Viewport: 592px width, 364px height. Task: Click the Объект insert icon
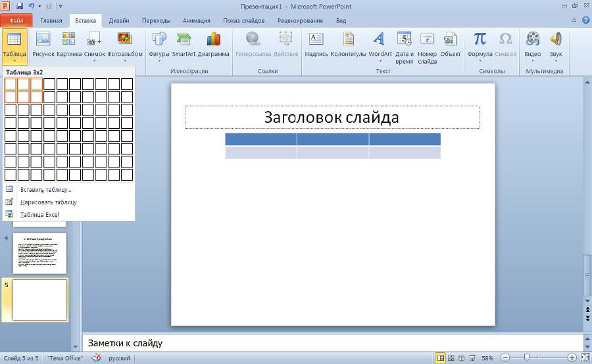pyautogui.click(x=450, y=45)
